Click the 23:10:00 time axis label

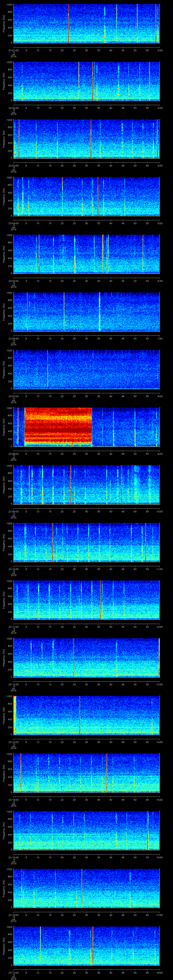pyautogui.click(x=13, y=569)
